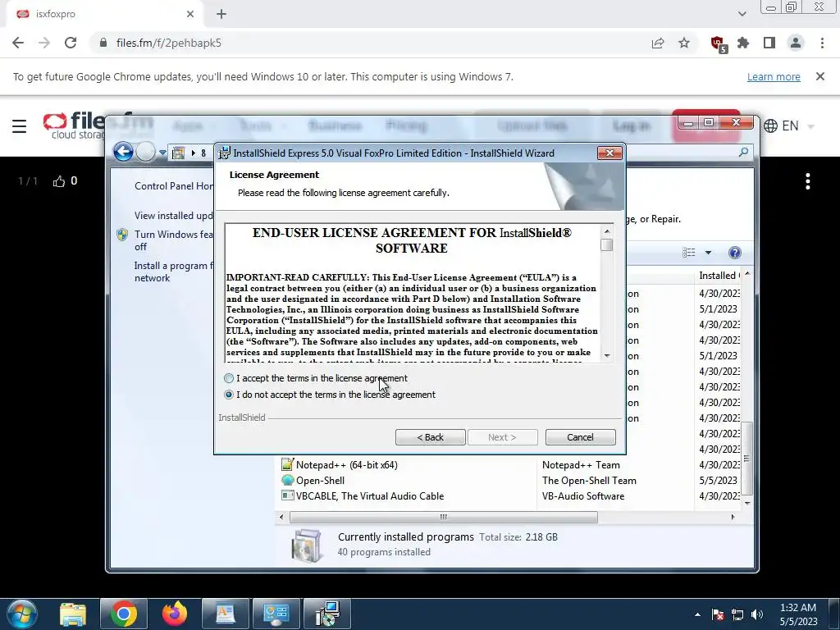The image size is (840, 630).
Task: Click Cancel in the InstallShield Wizard
Action: pyautogui.click(x=580, y=437)
